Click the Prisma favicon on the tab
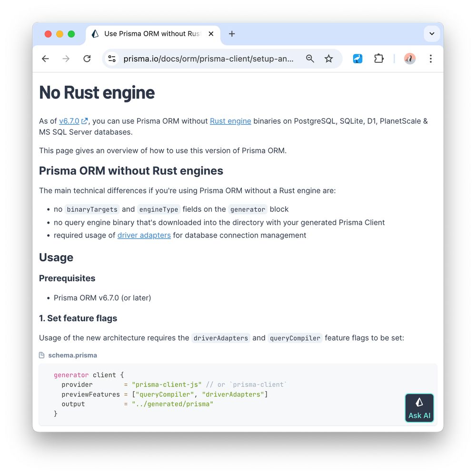This screenshot has height=475, width=476. coord(95,34)
